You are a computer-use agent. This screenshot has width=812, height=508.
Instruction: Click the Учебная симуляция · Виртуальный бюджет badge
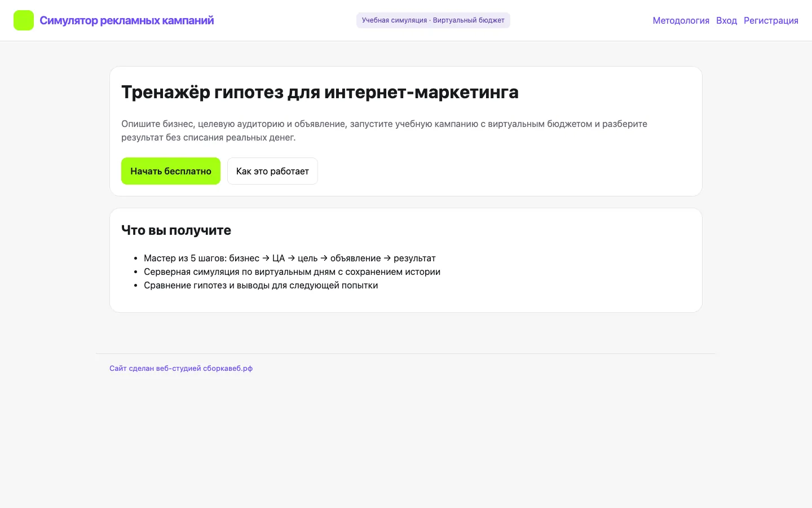(433, 20)
